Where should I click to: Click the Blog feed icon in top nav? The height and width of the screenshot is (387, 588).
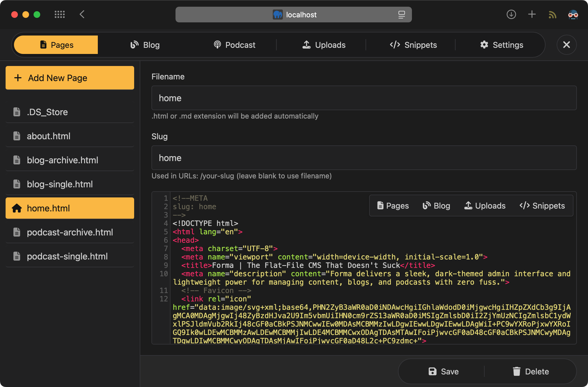coord(134,45)
